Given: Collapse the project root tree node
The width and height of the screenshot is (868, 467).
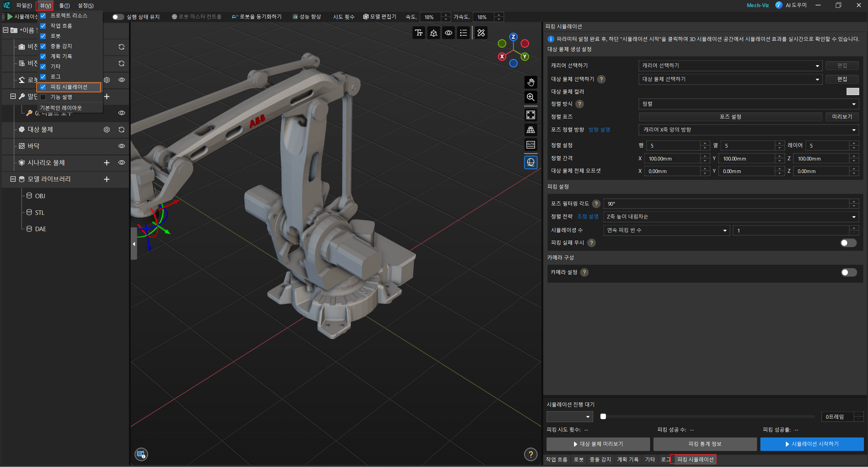Looking at the screenshot, I should coord(5,30).
